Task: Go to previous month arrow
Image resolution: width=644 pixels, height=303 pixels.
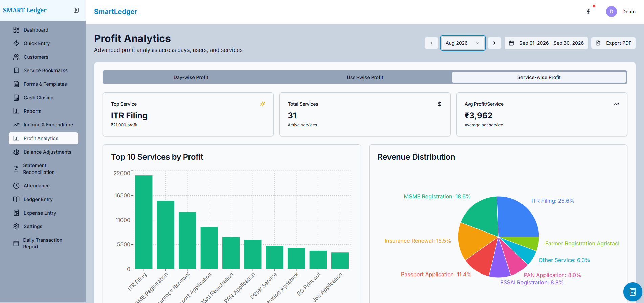Action: tap(431, 43)
